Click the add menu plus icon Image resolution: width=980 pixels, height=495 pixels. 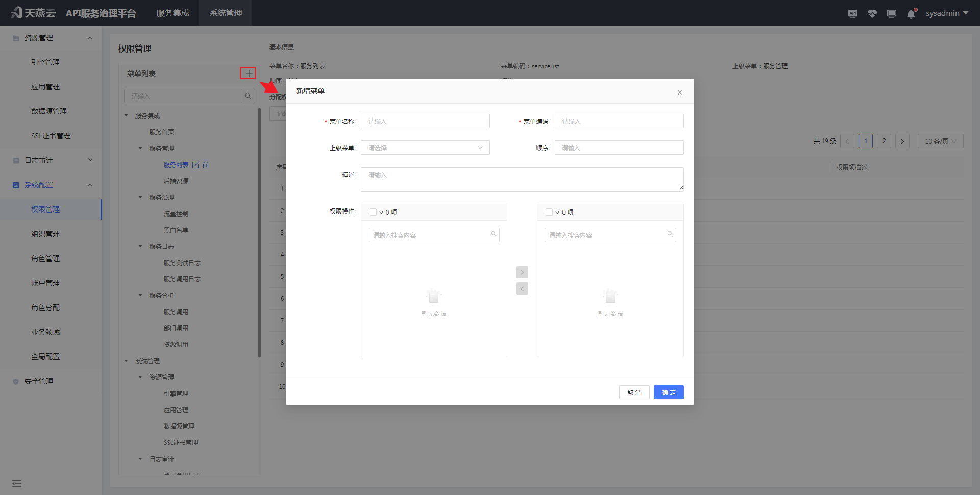[248, 74]
